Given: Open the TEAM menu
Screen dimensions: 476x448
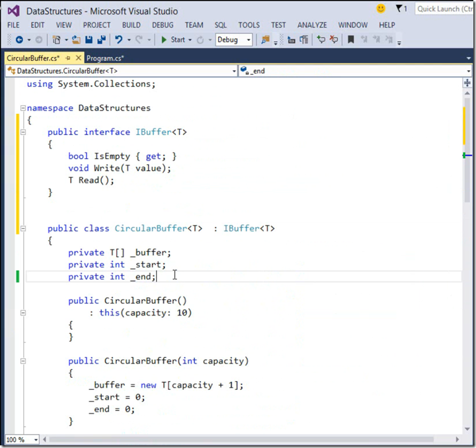Looking at the screenshot, I should 194,25.
